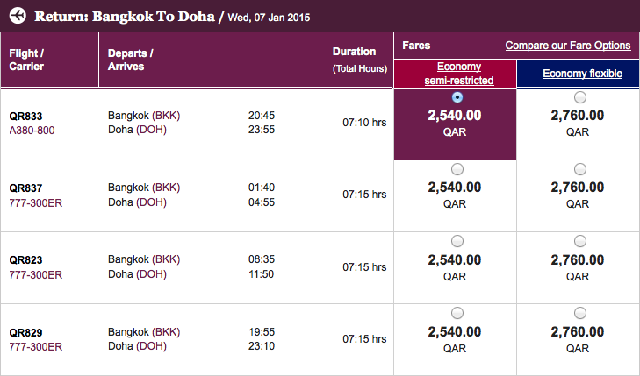Open Economy flexible fare details link

(x=582, y=73)
